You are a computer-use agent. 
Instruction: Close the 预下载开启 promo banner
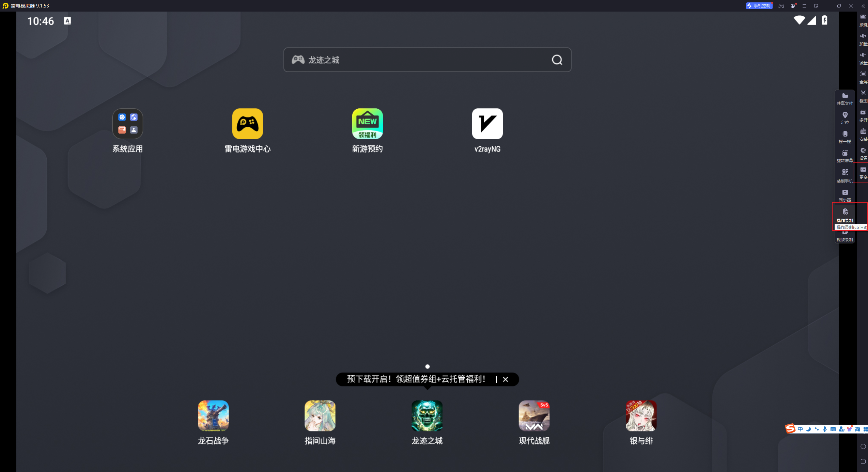point(506,379)
